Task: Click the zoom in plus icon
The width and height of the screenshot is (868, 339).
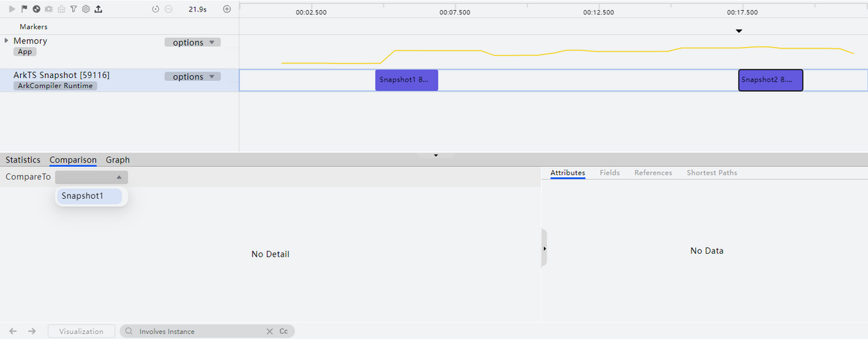Action: coord(226,9)
